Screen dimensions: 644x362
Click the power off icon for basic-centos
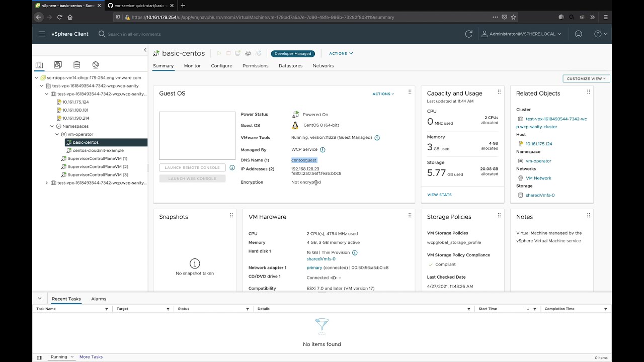pos(228,53)
